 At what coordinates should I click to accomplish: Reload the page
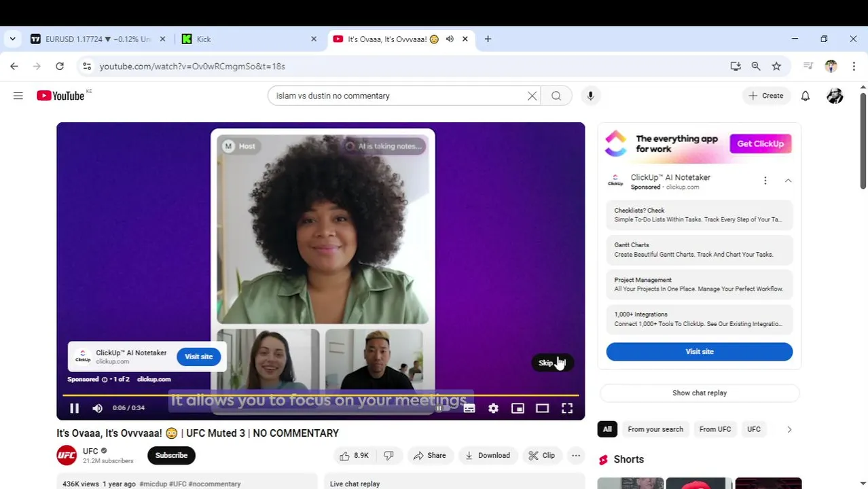point(60,67)
